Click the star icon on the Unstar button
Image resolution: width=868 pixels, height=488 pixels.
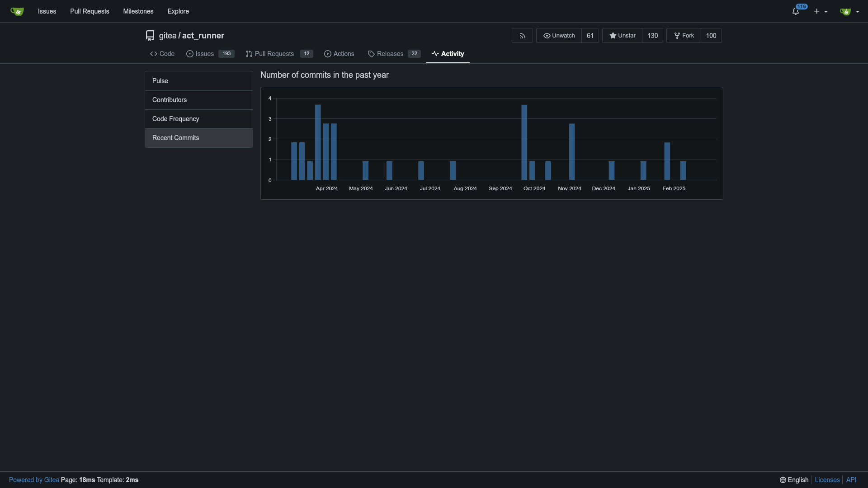click(613, 36)
